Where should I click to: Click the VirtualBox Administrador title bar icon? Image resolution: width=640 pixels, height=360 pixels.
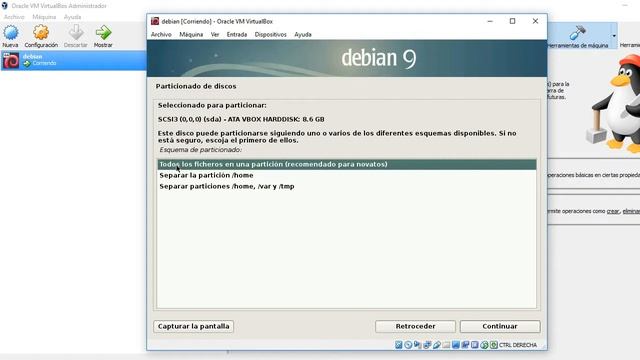pyautogui.click(x=4, y=6)
